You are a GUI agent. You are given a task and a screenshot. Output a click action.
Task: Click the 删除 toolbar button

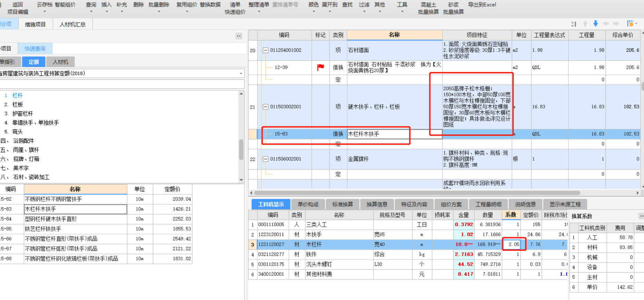click(138, 4)
